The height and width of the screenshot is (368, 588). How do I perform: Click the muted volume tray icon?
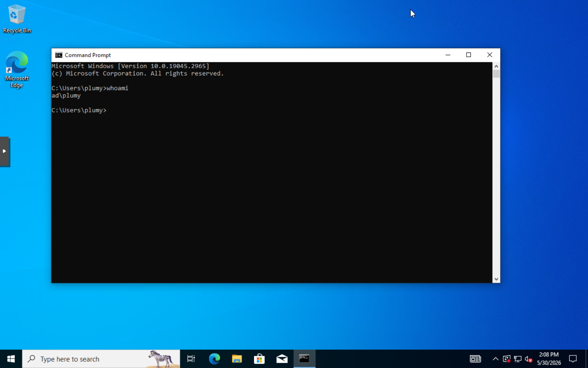point(529,359)
